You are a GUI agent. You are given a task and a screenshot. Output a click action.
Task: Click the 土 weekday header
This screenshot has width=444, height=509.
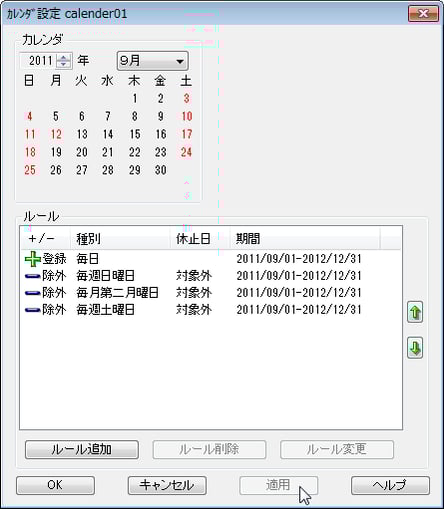186,81
